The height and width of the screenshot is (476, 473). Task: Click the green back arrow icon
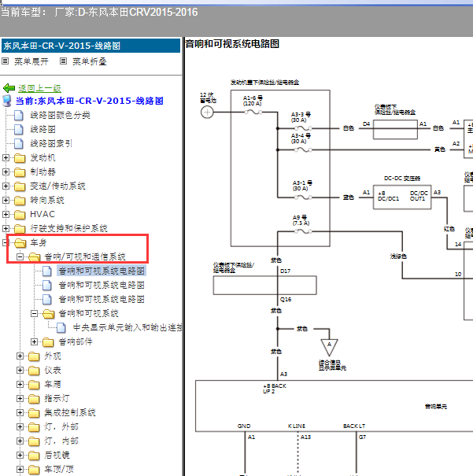pos(9,88)
